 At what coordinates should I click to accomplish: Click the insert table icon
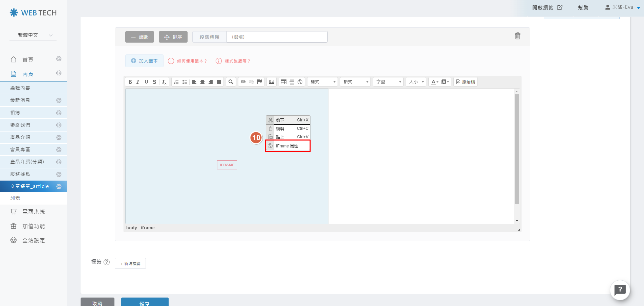pos(284,82)
